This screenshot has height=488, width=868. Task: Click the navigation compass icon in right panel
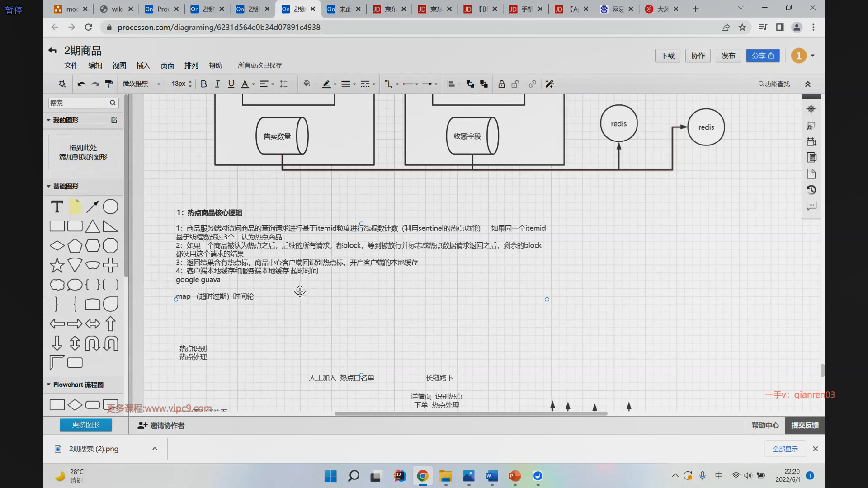click(x=811, y=109)
